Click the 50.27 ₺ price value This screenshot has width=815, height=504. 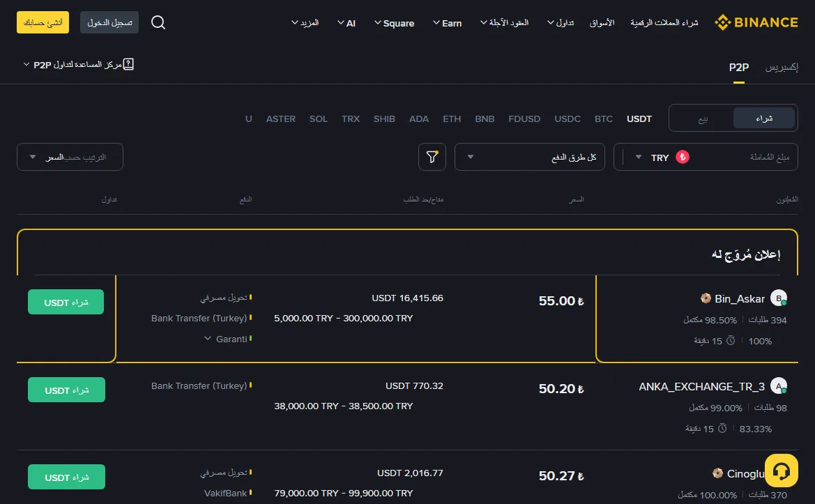(x=561, y=476)
